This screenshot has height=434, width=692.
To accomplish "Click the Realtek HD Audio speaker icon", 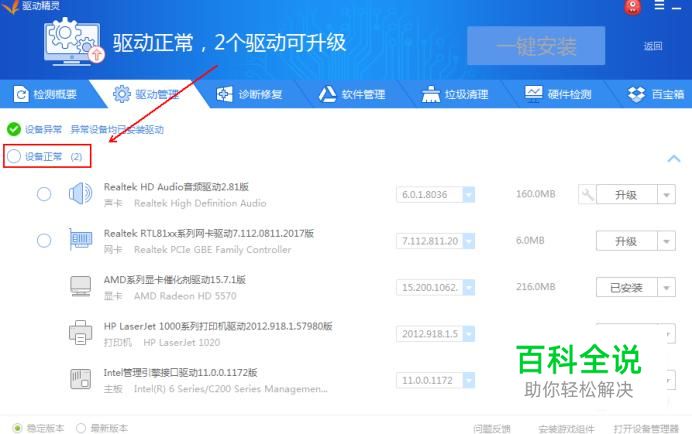I will point(80,193).
